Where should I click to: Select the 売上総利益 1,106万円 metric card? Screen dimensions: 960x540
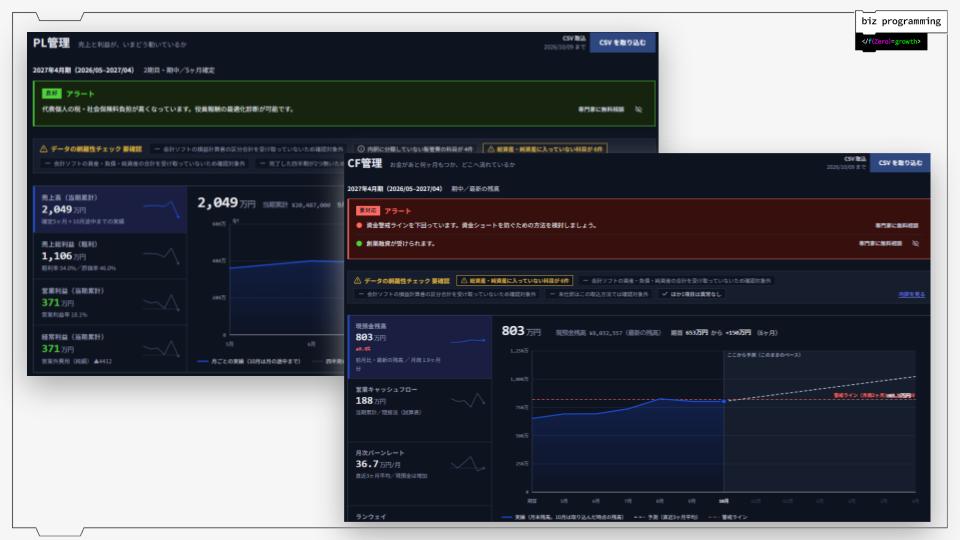pyautogui.click(x=110, y=256)
